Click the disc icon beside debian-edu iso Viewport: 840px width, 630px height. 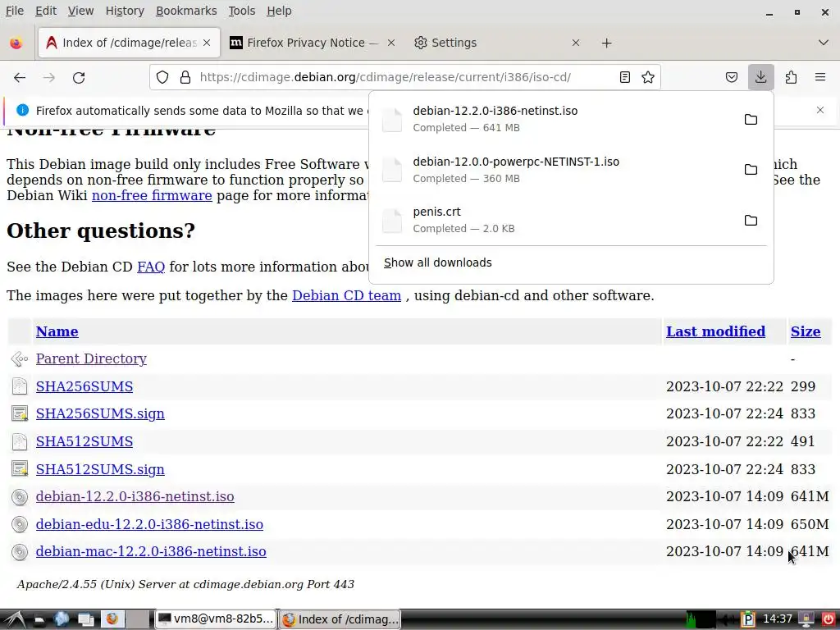pyautogui.click(x=20, y=524)
